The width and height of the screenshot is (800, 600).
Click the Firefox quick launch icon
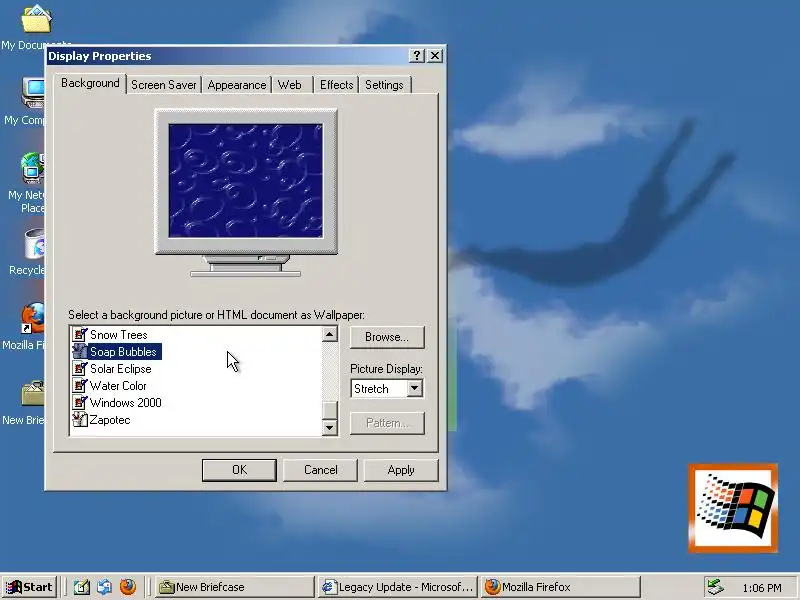coord(128,587)
